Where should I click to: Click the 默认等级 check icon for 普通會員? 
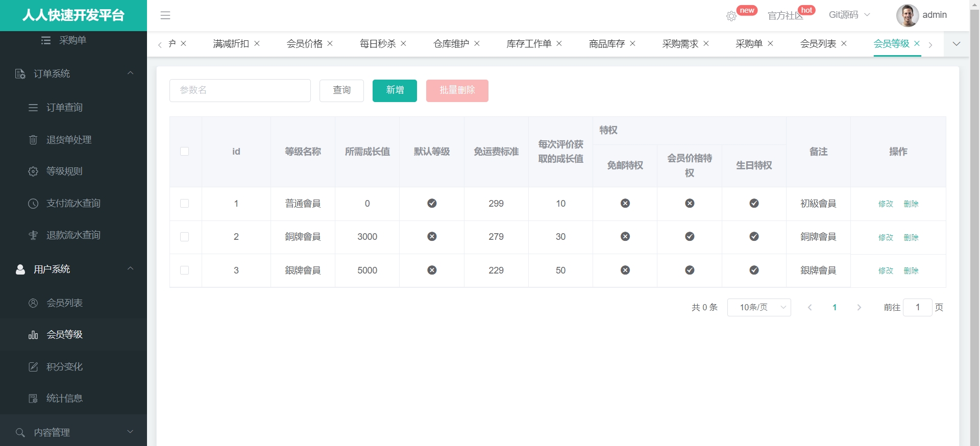pos(432,204)
